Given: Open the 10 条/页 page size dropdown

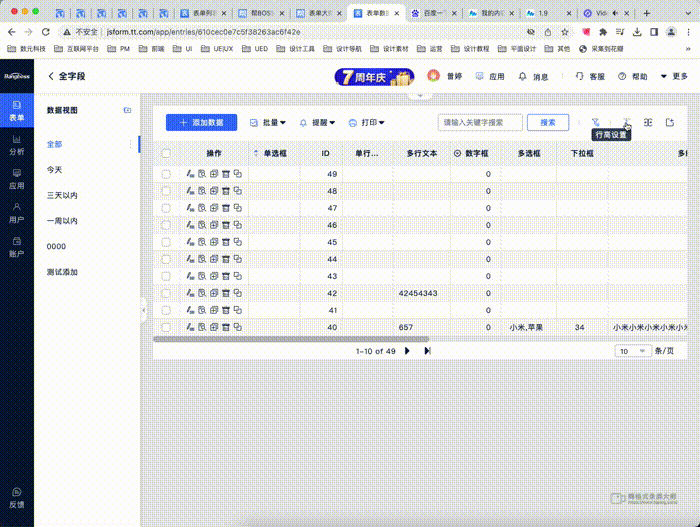Looking at the screenshot, I should [x=631, y=351].
